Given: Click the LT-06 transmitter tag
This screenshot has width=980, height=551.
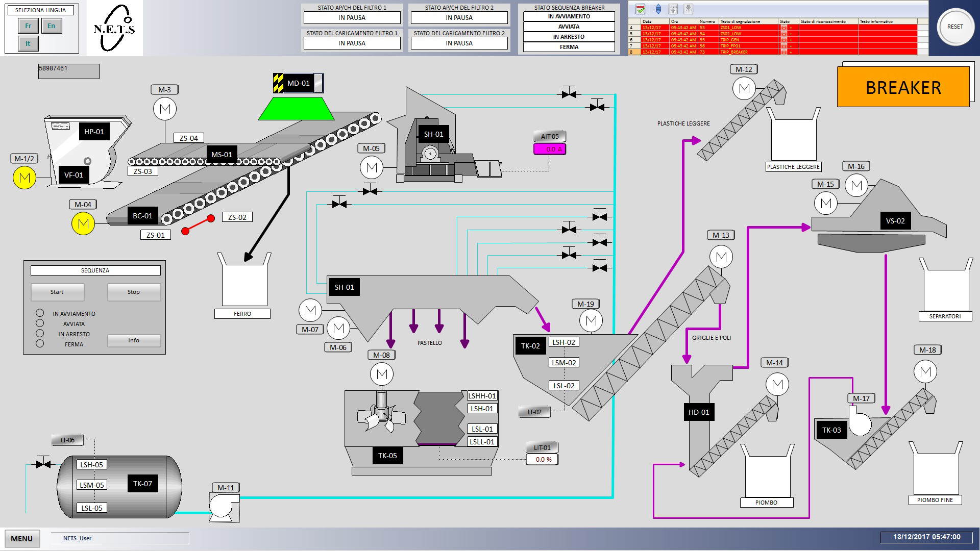Looking at the screenshot, I should [x=67, y=440].
